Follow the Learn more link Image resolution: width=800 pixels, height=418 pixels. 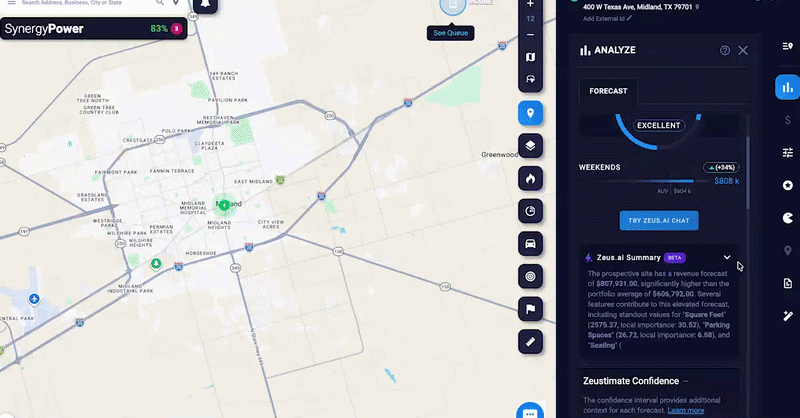click(x=685, y=410)
